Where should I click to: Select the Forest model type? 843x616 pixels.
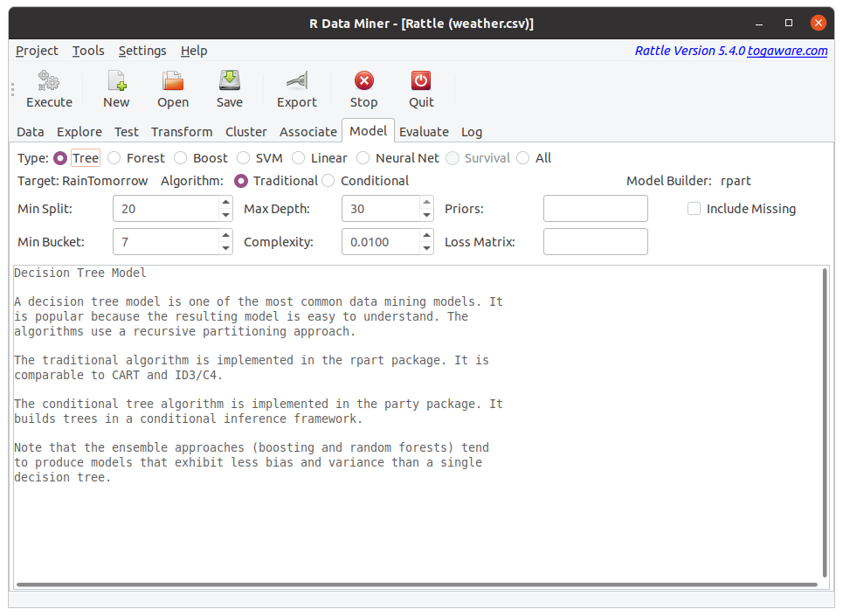click(114, 158)
